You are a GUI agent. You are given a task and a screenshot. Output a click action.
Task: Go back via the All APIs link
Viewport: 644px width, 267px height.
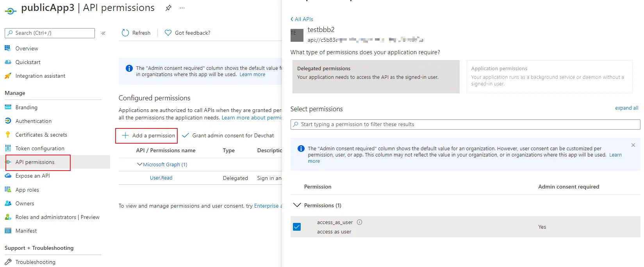[302, 19]
